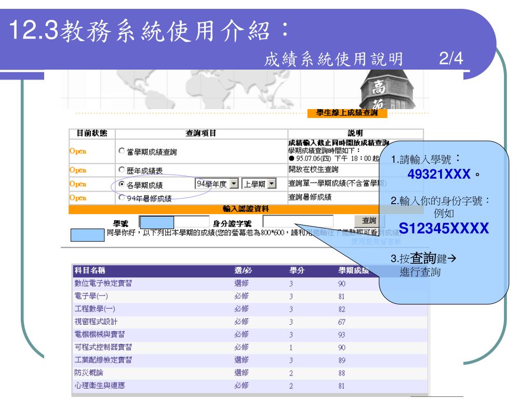Open the 94學年度 year dropdown
Screen dimensions: 532x399
[x=217, y=184]
